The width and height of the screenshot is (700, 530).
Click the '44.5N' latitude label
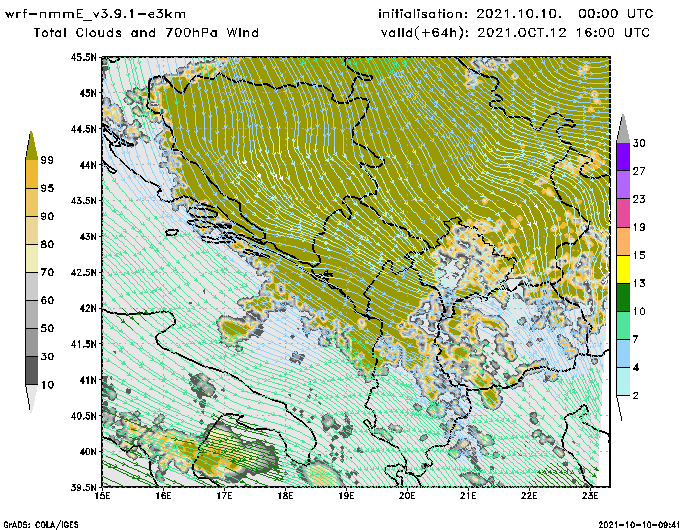click(x=83, y=129)
